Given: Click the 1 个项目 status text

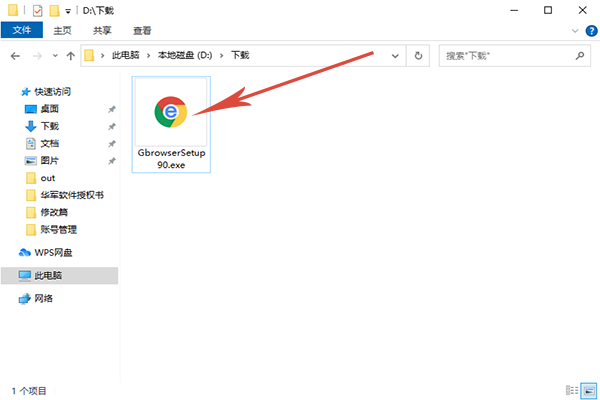Looking at the screenshot, I should (x=29, y=391).
